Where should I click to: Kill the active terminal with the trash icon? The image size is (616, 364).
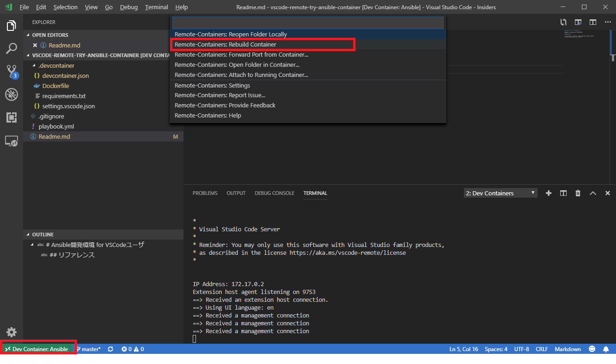[578, 193]
